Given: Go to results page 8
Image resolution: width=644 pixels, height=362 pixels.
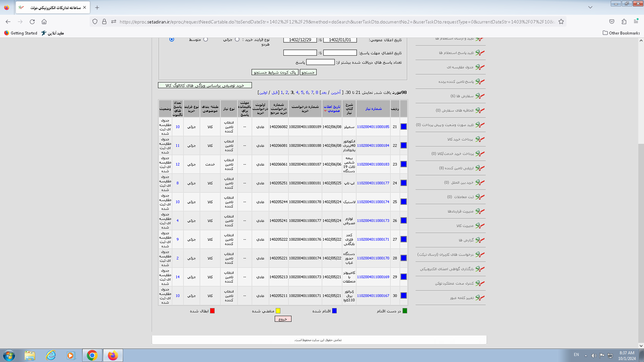Looking at the screenshot, I should (317, 93).
